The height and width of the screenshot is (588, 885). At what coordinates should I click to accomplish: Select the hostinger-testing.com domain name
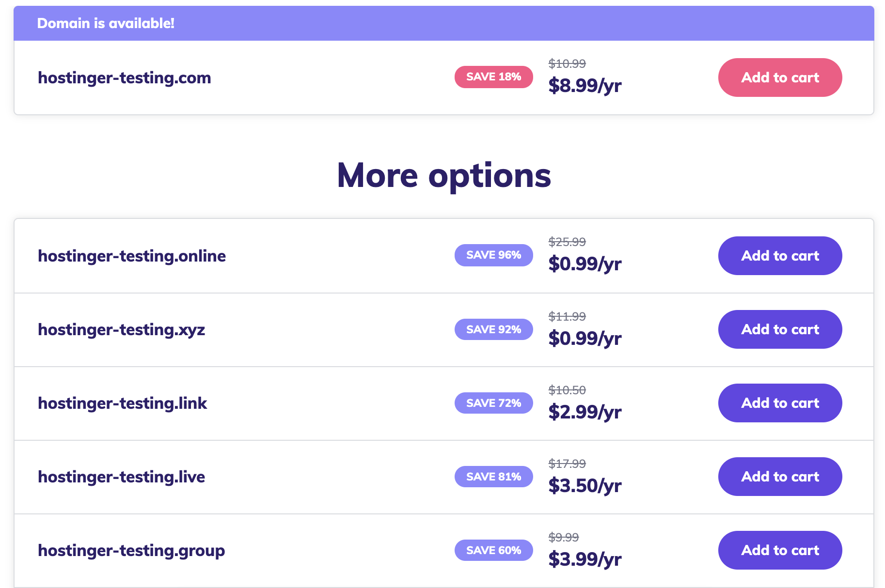[x=125, y=78]
